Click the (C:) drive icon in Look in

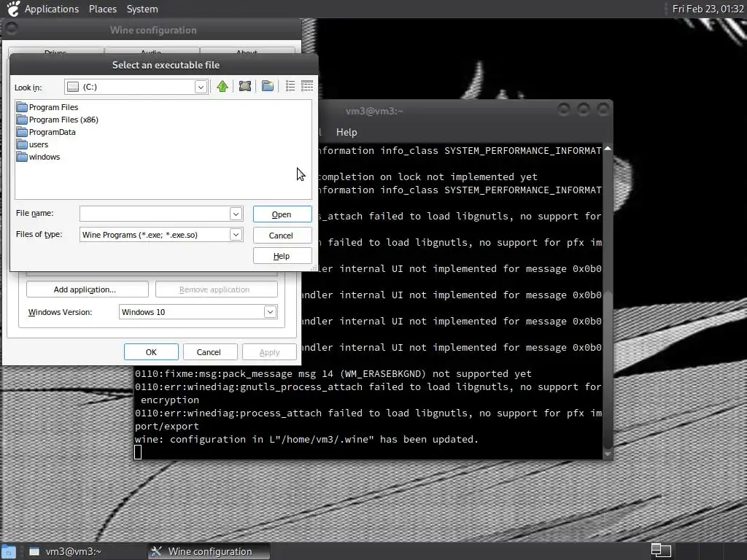[x=73, y=87]
